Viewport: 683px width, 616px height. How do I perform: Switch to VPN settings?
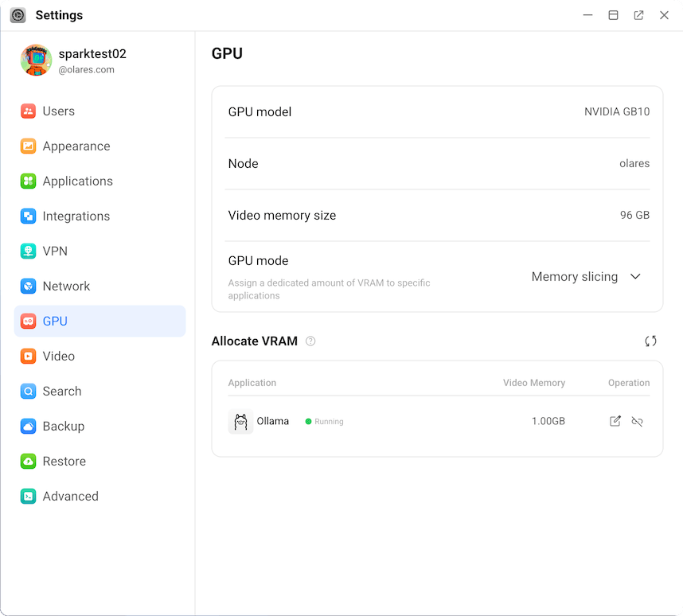coord(55,251)
